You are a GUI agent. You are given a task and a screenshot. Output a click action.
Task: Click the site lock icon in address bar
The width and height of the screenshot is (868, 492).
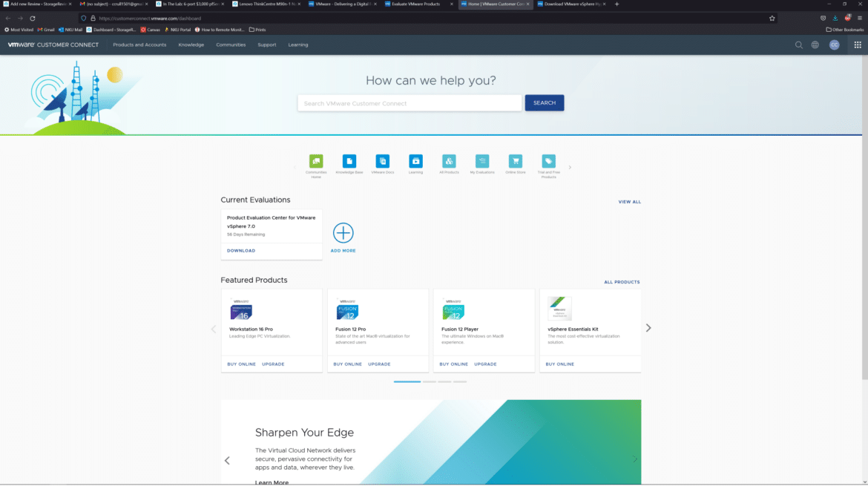[x=93, y=19]
